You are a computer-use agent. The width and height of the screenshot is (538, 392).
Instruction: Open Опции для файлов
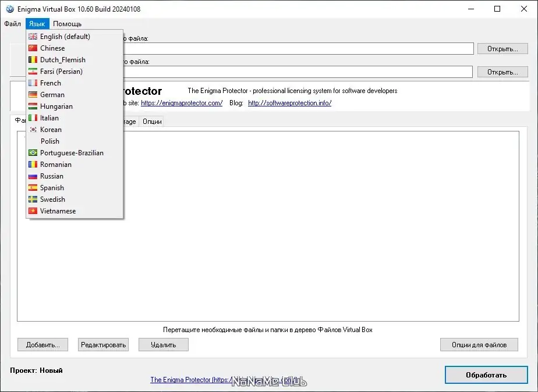[479, 345]
